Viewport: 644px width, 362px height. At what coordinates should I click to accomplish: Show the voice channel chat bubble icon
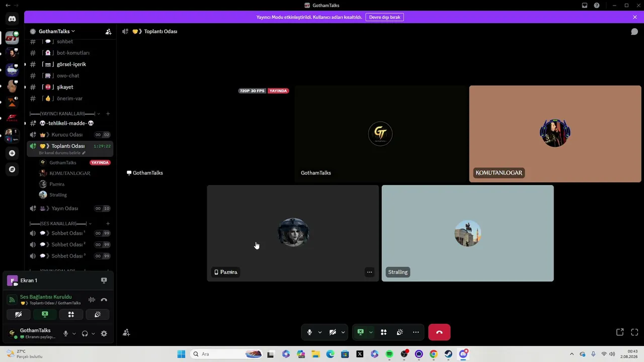[634, 32]
